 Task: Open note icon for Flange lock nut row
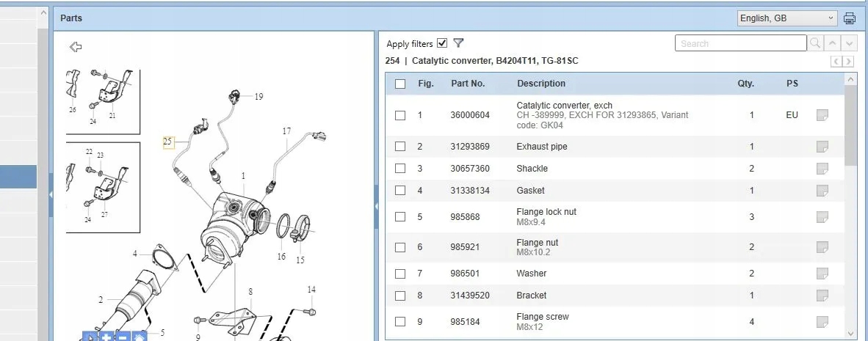coord(822,216)
